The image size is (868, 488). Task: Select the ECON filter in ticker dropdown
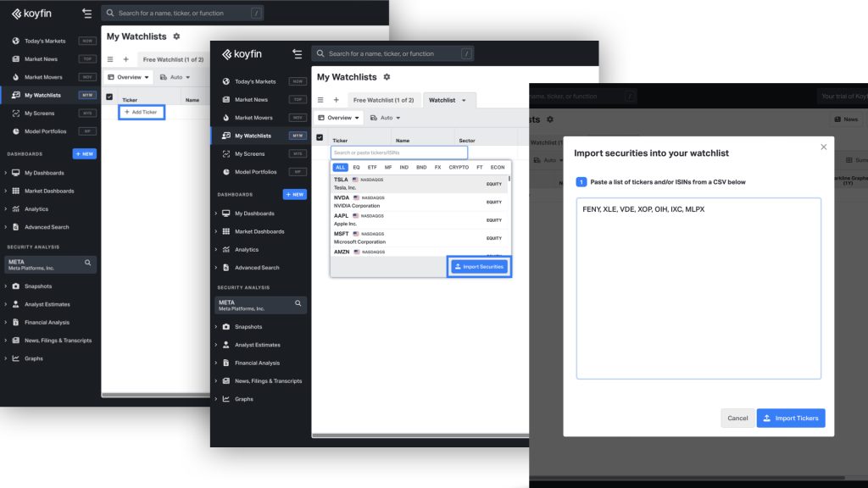pyautogui.click(x=497, y=167)
